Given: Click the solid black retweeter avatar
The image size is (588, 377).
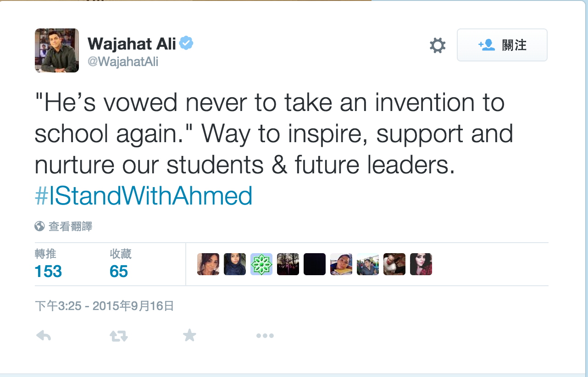Looking at the screenshot, I should point(315,264).
